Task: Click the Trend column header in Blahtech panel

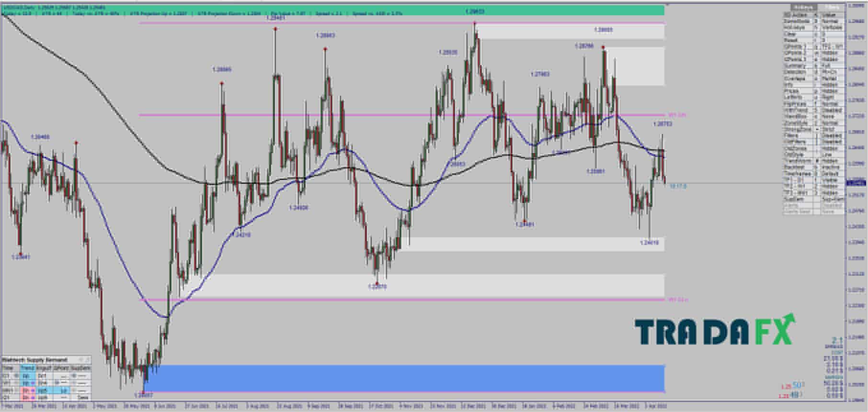Action: click(28, 367)
